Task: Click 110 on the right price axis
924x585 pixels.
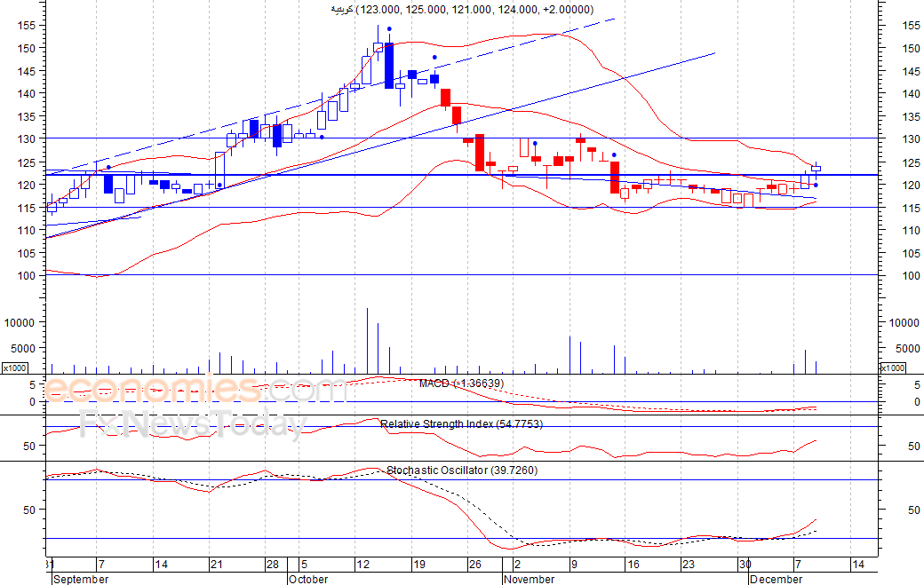Action: tap(911, 230)
